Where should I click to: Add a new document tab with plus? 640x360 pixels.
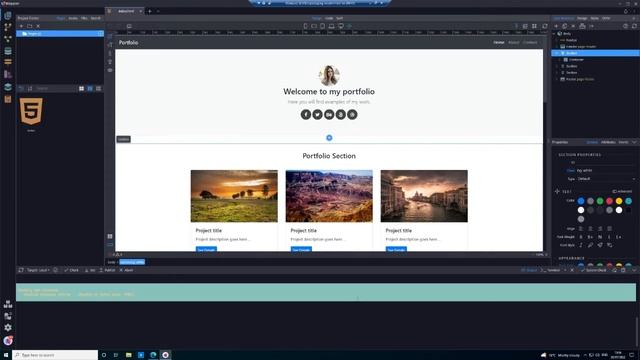click(x=150, y=11)
